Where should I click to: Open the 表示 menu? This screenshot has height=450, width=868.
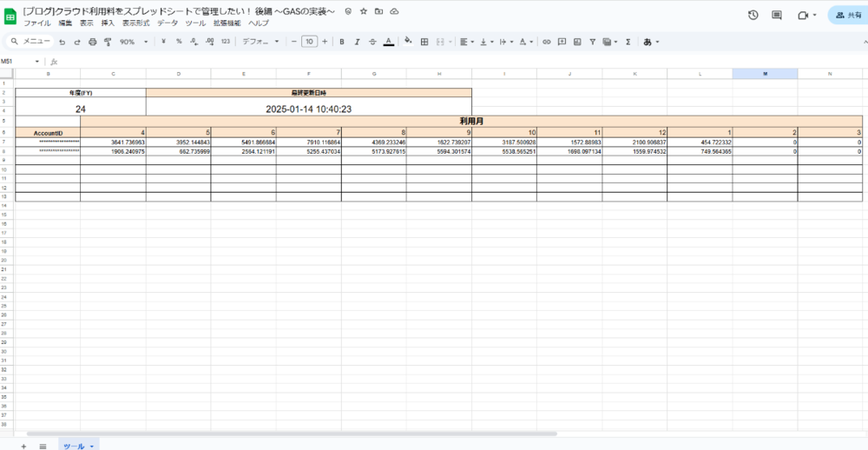tap(86, 23)
